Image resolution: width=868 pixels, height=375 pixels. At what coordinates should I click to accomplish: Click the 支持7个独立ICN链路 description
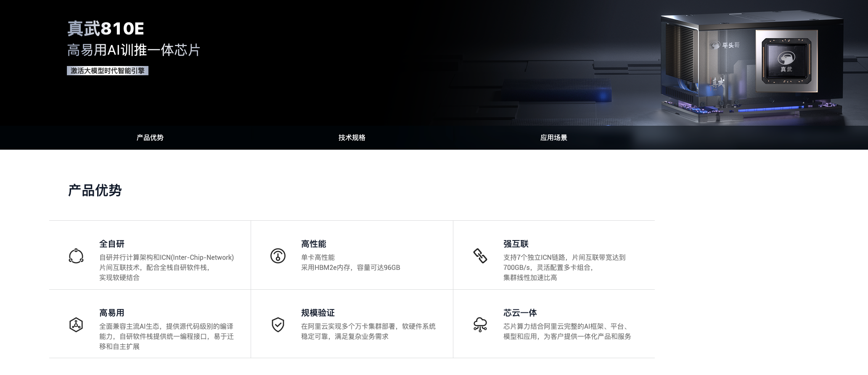[564, 267]
